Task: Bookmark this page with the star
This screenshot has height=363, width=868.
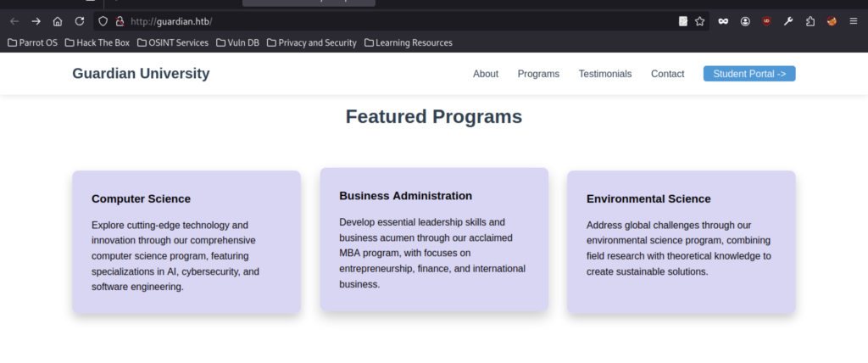Action: pyautogui.click(x=700, y=21)
